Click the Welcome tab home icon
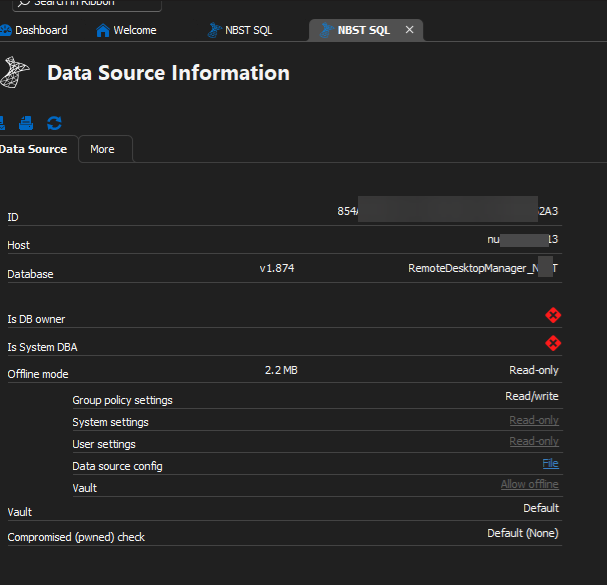Image resolution: width=607 pixels, height=585 pixels. (103, 30)
